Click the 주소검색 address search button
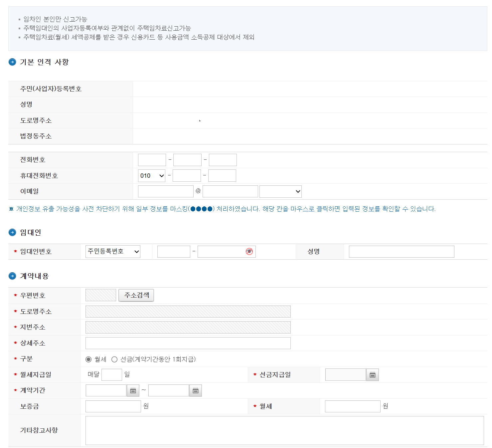 coord(136,295)
